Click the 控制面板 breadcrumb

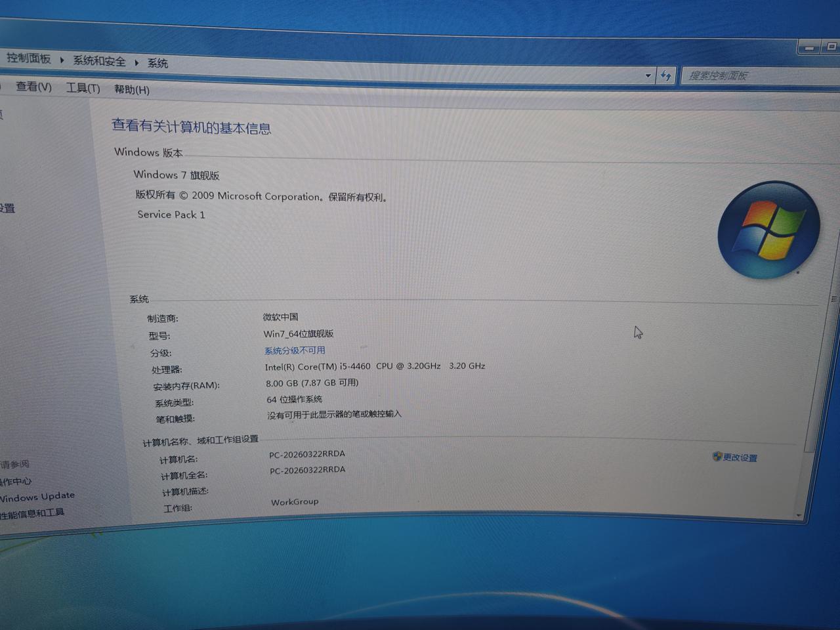[29, 58]
